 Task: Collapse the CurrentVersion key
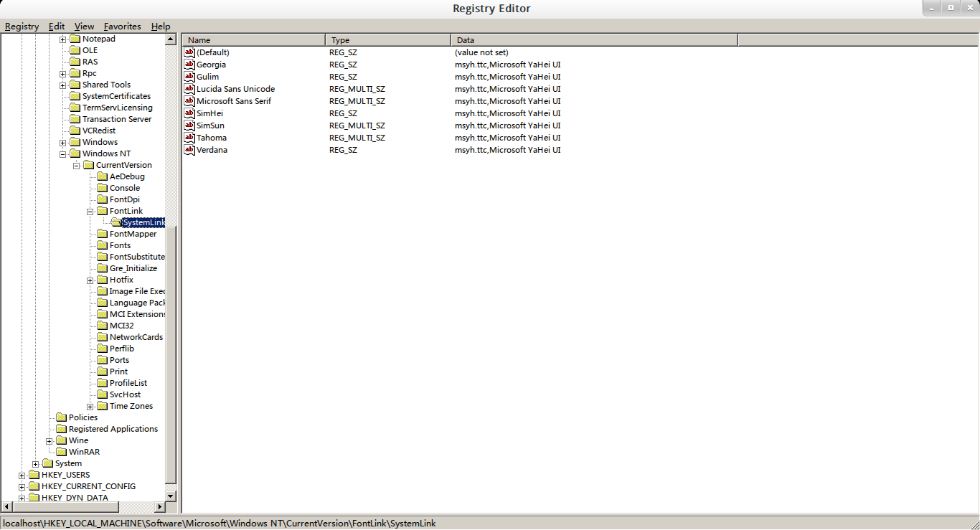[x=76, y=166]
